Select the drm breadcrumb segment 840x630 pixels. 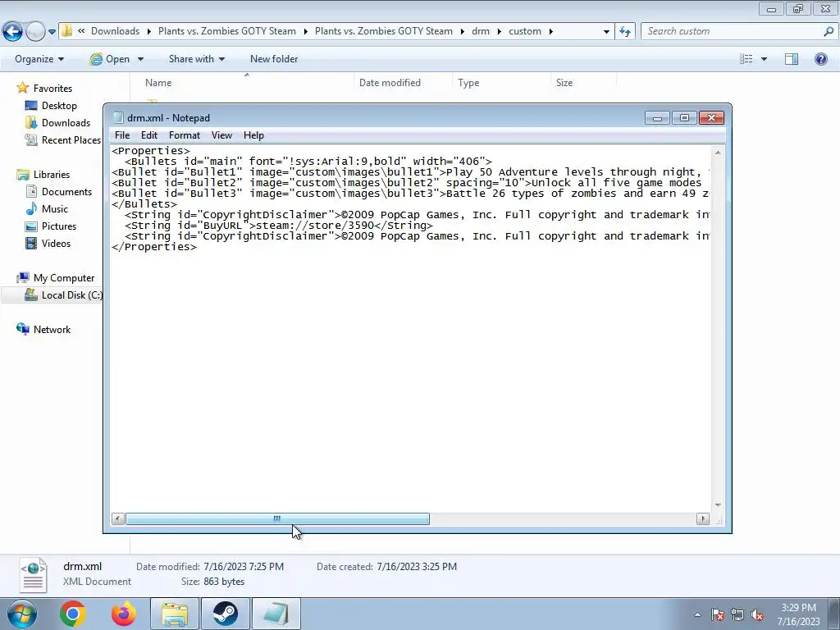click(x=481, y=31)
